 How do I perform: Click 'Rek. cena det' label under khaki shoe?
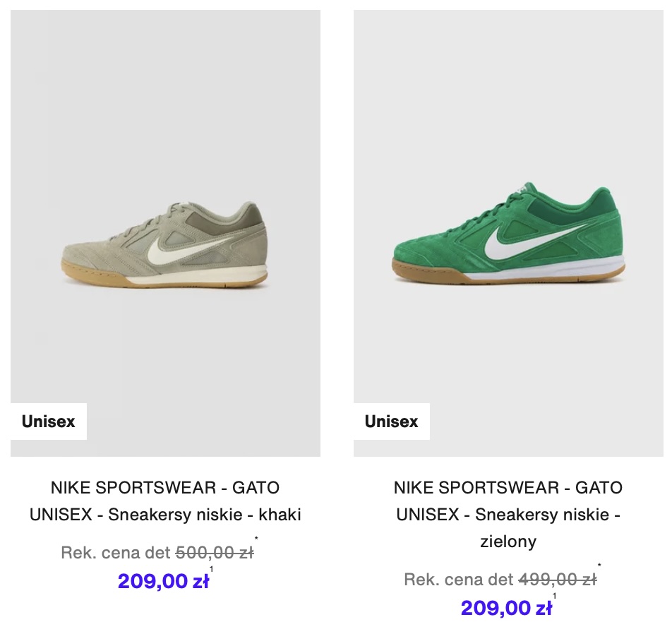[x=116, y=553]
